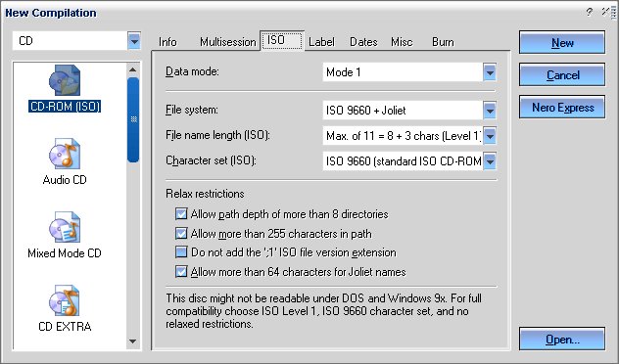Close the New Compilation dialog
This screenshot has height=364, width=619.
pos(604,12)
